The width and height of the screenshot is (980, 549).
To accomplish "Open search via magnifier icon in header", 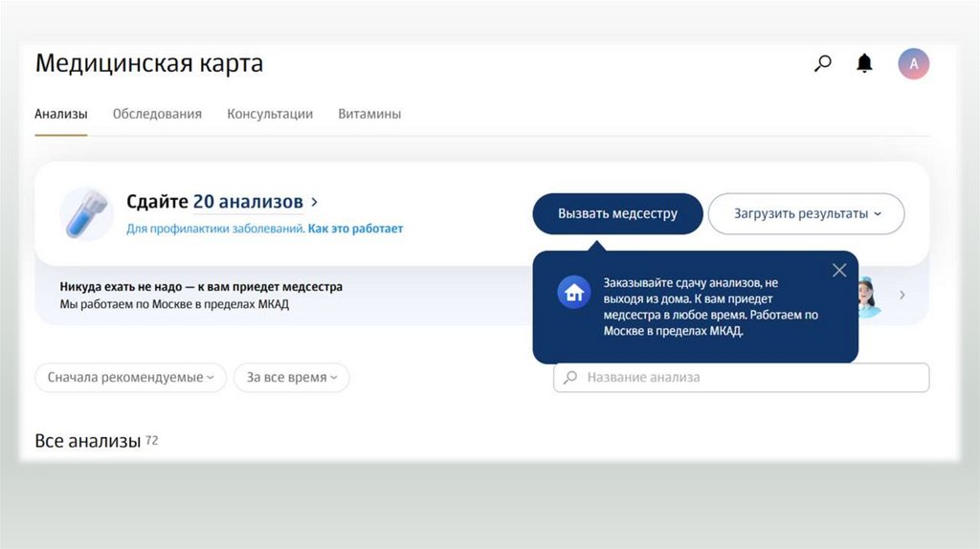I will (822, 63).
